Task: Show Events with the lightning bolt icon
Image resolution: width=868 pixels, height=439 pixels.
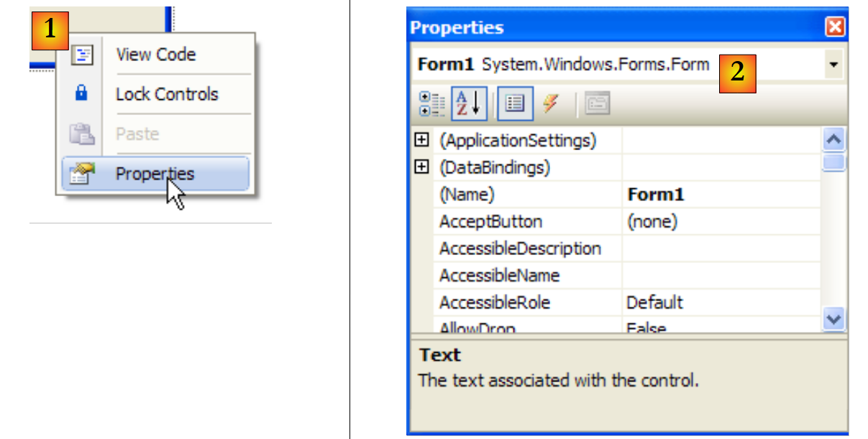Action: coord(551,105)
